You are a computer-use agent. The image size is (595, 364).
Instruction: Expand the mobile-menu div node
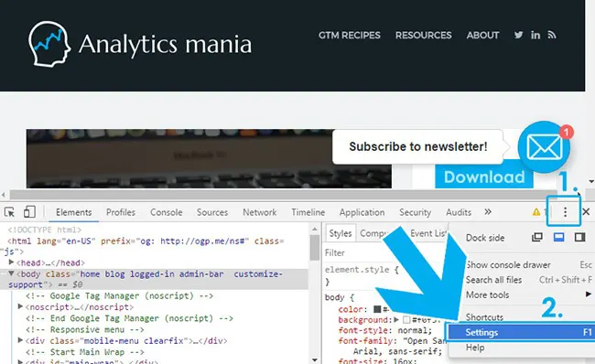[x=20, y=340]
